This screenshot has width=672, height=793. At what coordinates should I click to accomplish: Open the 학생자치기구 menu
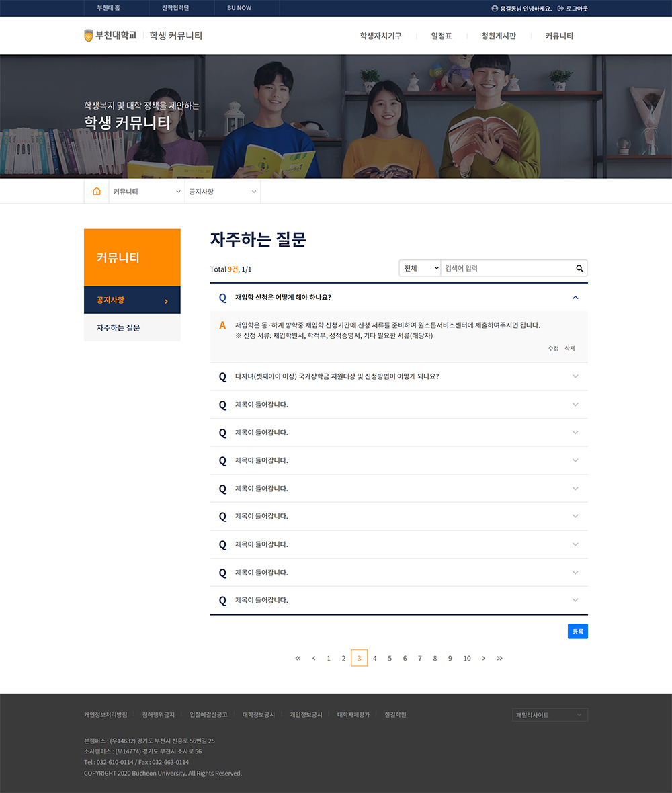coord(381,36)
